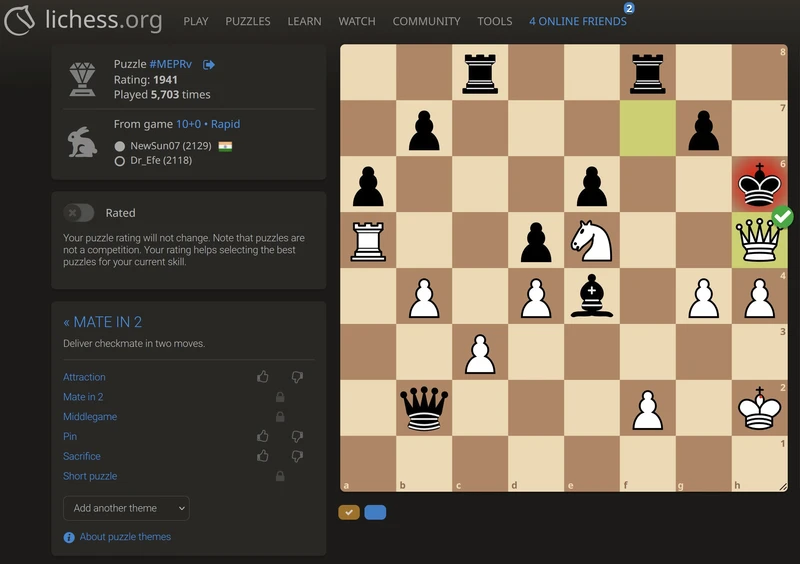Viewport: 800px width, 564px height.
Task: Vote thumbs up on the Pin theme
Action: tap(263, 437)
